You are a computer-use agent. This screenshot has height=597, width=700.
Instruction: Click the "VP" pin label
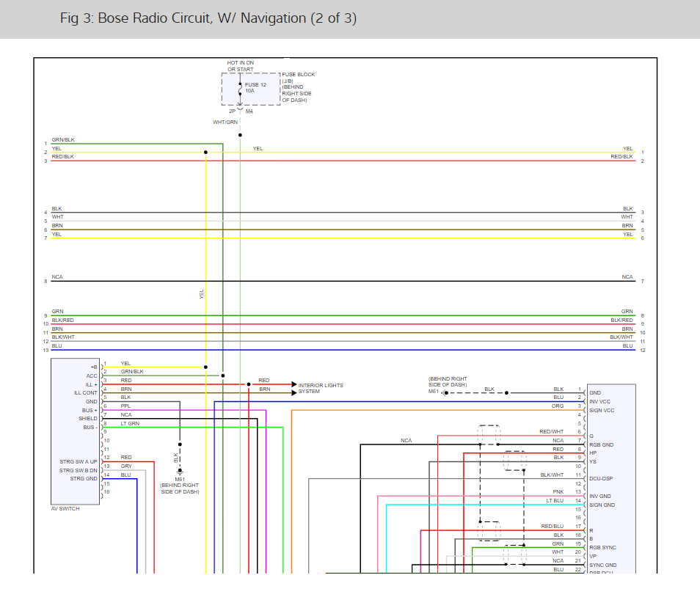tap(592, 557)
